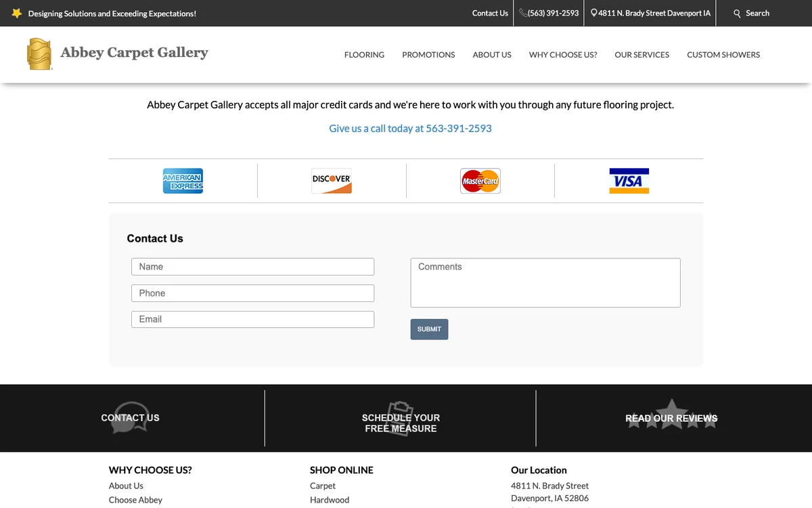Viewport: 812px width, 508px height.
Task: Click the magnifying glass search icon
Action: pos(738,14)
